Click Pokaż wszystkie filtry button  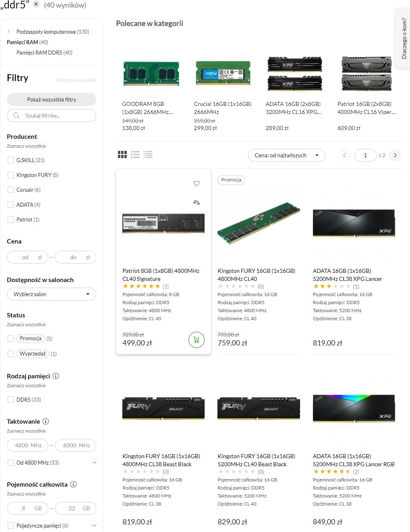tap(51, 99)
